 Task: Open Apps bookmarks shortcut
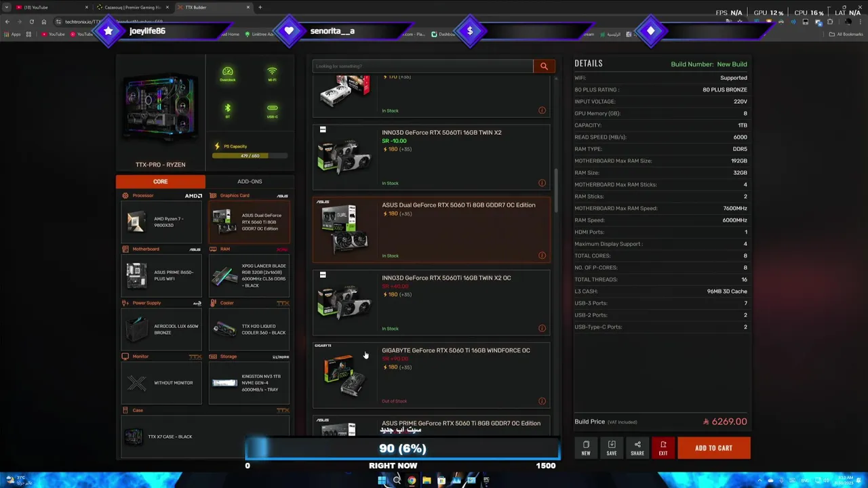pyautogui.click(x=13, y=35)
